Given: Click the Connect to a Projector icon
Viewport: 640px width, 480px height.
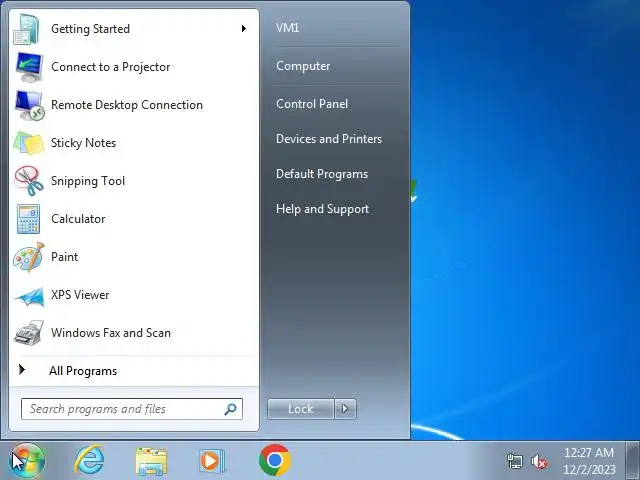Looking at the screenshot, I should pos(29,67).
